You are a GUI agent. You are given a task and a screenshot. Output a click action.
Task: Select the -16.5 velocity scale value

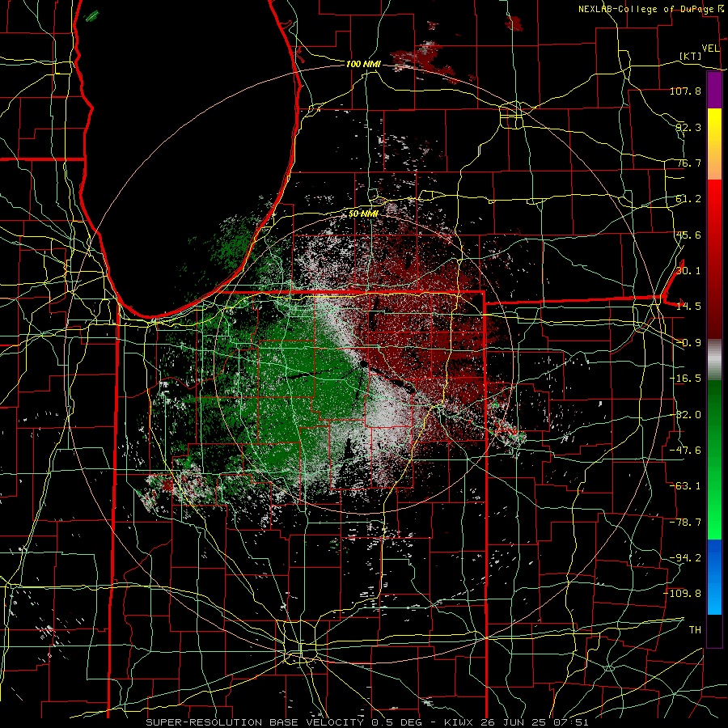(x=685, y=379)
